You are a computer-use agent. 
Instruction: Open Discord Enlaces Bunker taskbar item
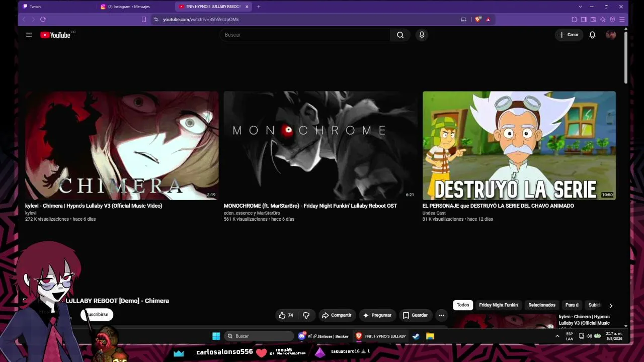pos(324,336)
